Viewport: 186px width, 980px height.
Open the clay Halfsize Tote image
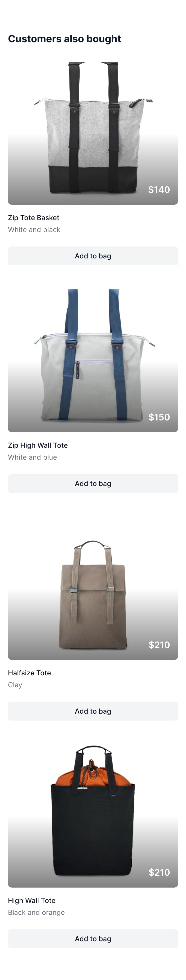(93, 588)
